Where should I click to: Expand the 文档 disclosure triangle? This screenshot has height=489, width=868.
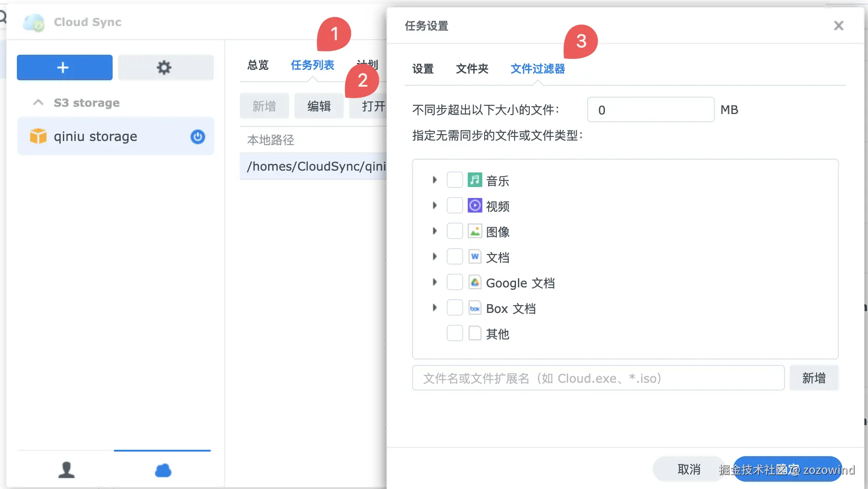[434, 256]
